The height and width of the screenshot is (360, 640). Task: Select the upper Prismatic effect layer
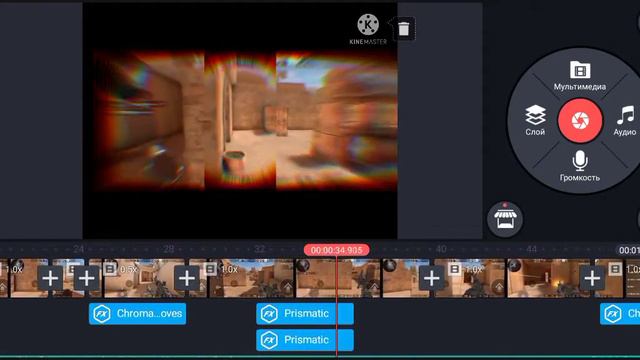coord(305,313)
